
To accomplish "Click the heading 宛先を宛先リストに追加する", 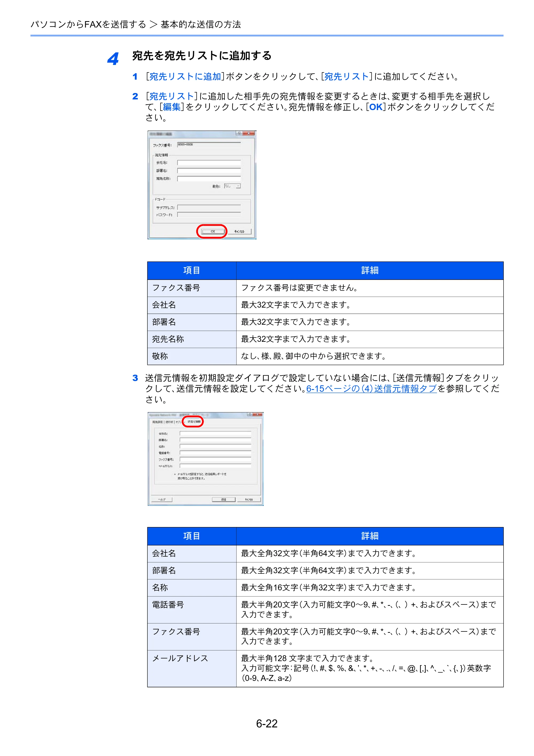I will pos(202,56).
